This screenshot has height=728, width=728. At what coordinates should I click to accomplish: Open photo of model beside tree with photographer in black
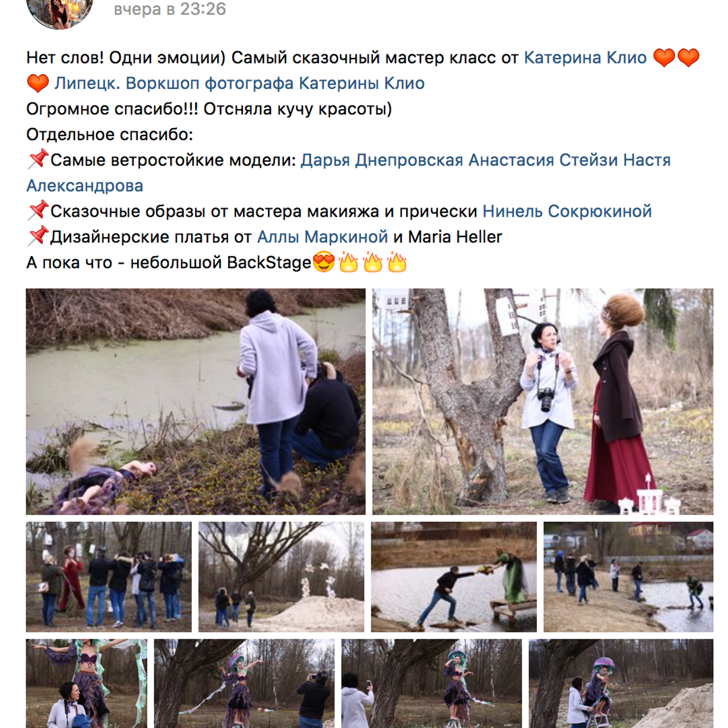pos(244,684)
